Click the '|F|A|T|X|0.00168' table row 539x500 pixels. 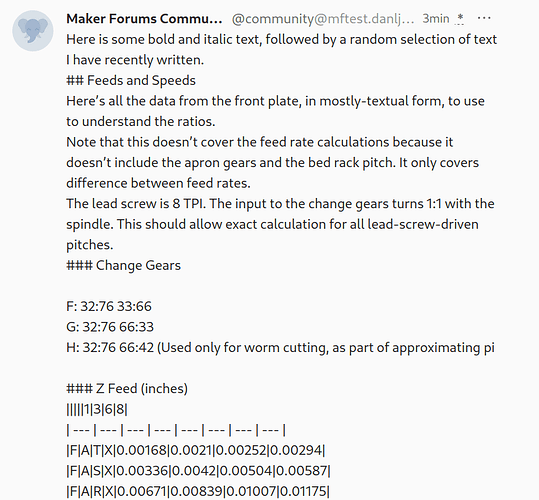[x=196, y=450]
